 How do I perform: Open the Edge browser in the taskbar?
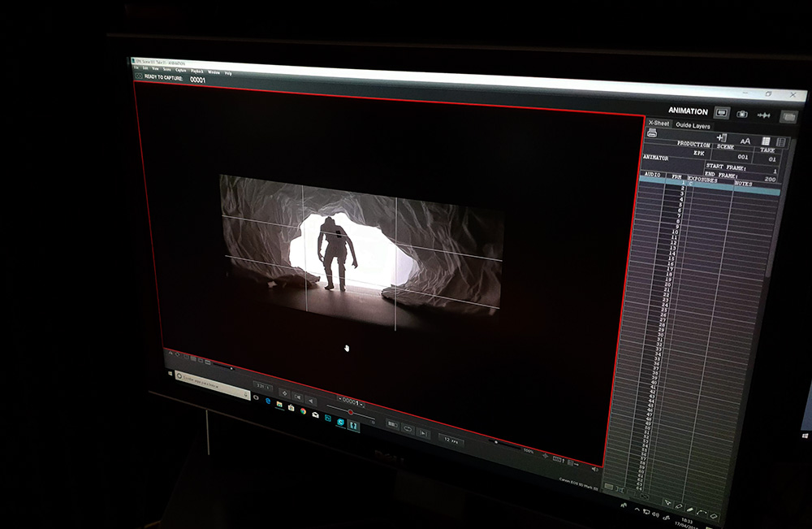[268, 401]
